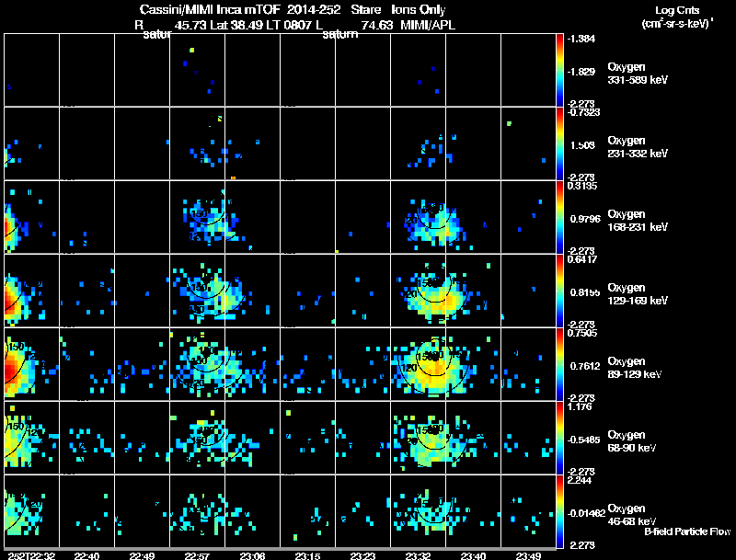Click the 'Ions Only' title text
Viewport: 736px width, 560px height.
coord(419,9)
